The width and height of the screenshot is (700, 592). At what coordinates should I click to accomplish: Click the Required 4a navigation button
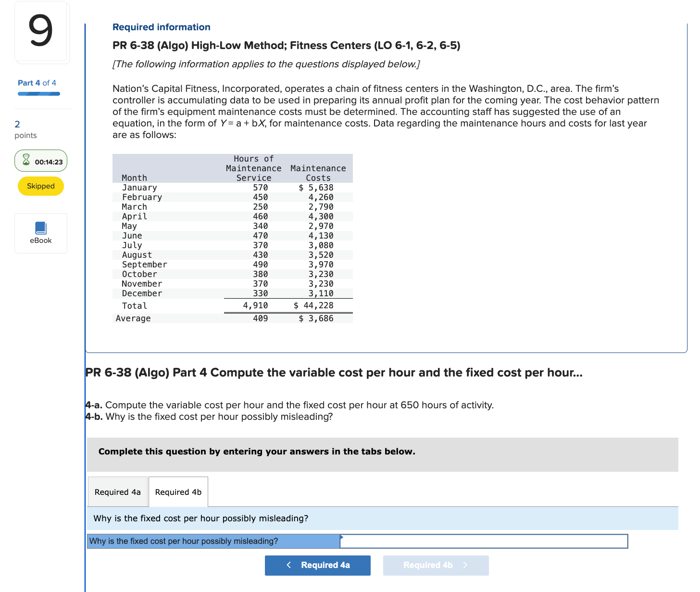coord(318,565)
